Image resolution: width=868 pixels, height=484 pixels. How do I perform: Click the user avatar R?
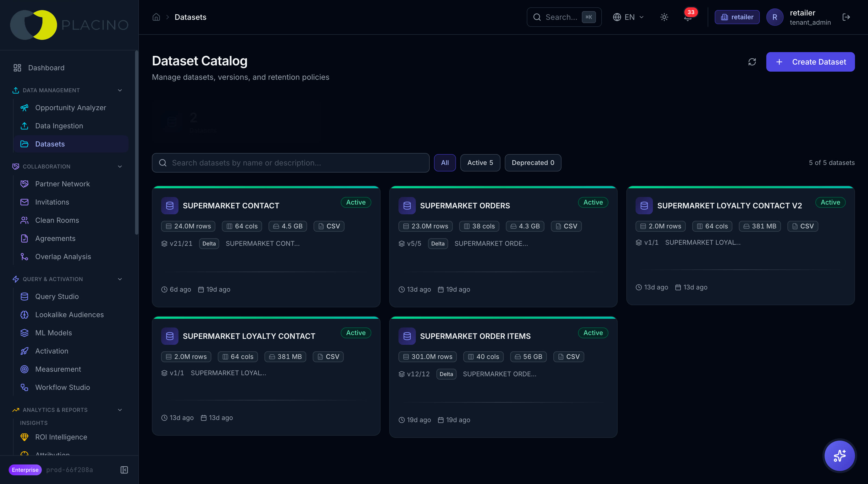pos(775,17)
